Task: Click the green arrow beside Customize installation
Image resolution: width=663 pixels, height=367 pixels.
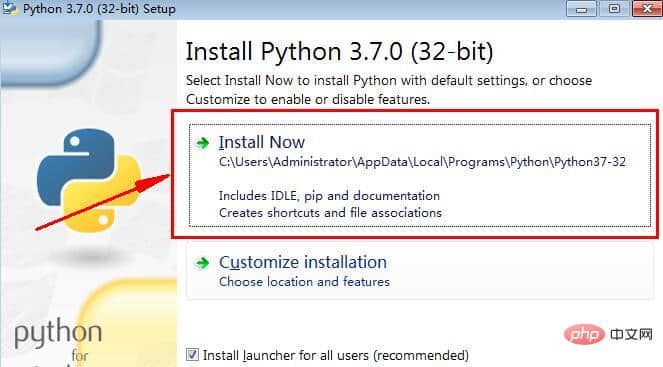Action: [x=203, y=263]
